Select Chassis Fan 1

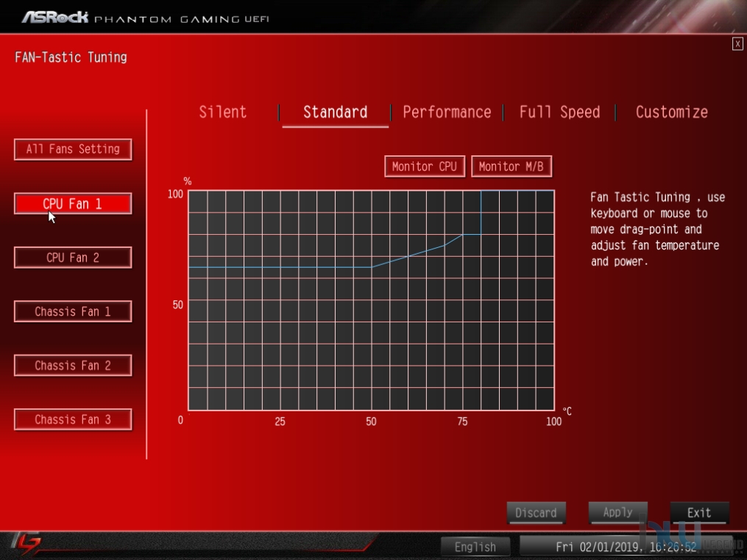coord(73,311)
